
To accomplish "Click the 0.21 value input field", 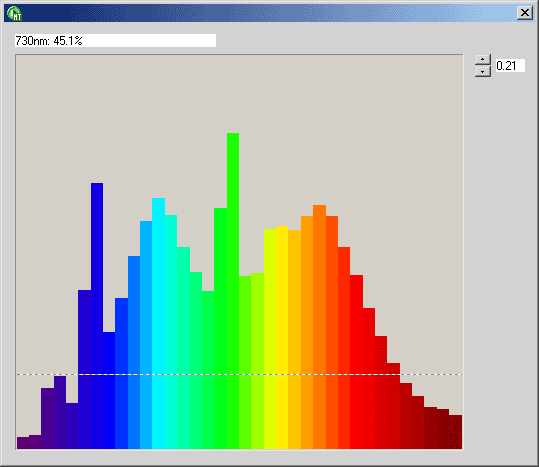I will pos(510,66).
